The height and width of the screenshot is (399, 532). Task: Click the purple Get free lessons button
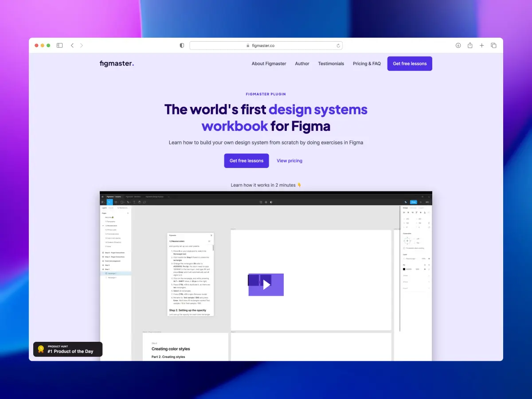point(409,63)
